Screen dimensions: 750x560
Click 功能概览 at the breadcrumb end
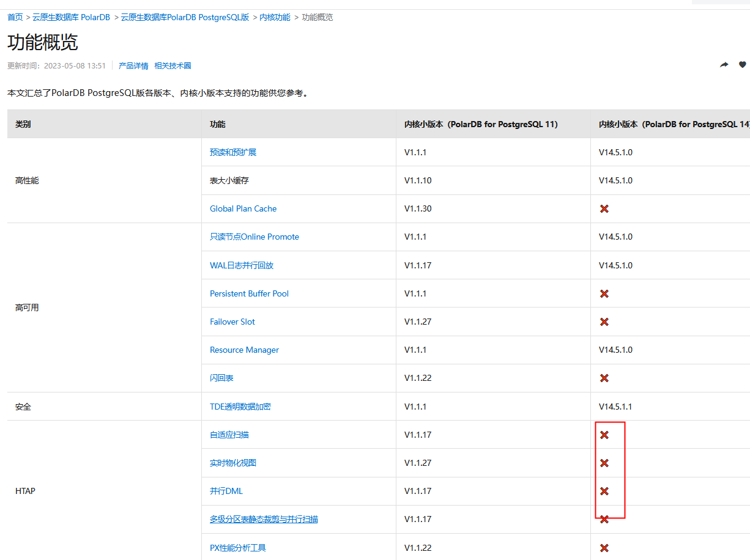point(317,17)
